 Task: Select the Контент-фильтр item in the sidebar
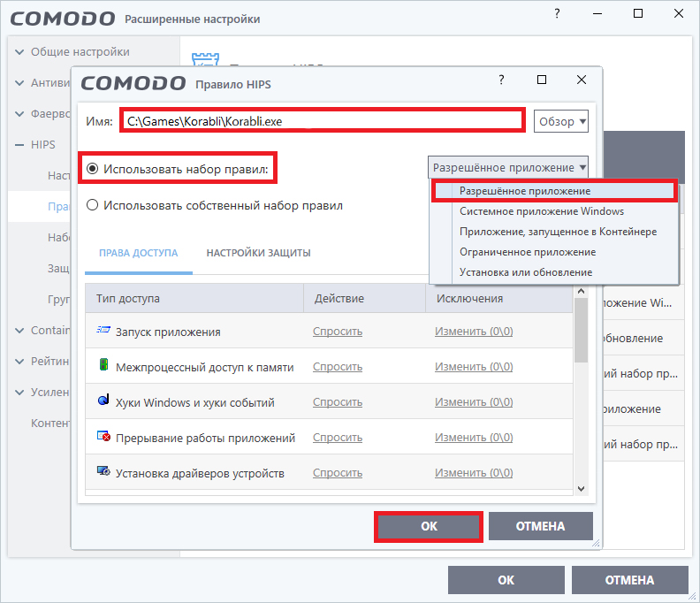(50, 423)
